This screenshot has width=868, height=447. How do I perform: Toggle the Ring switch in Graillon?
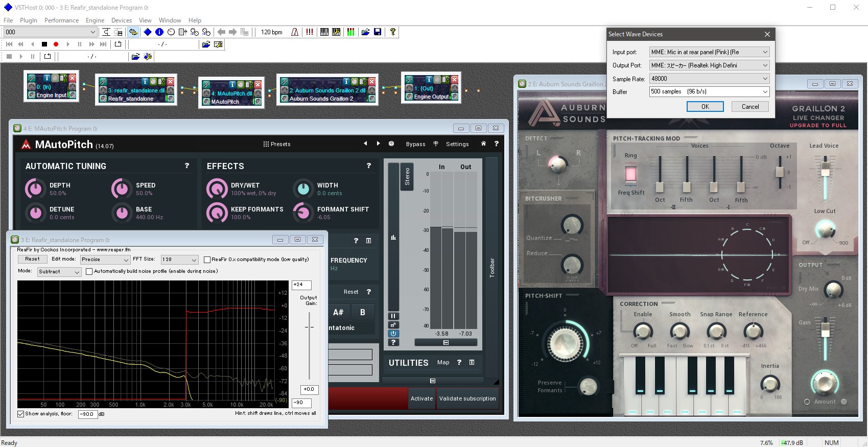pos(630,174)
